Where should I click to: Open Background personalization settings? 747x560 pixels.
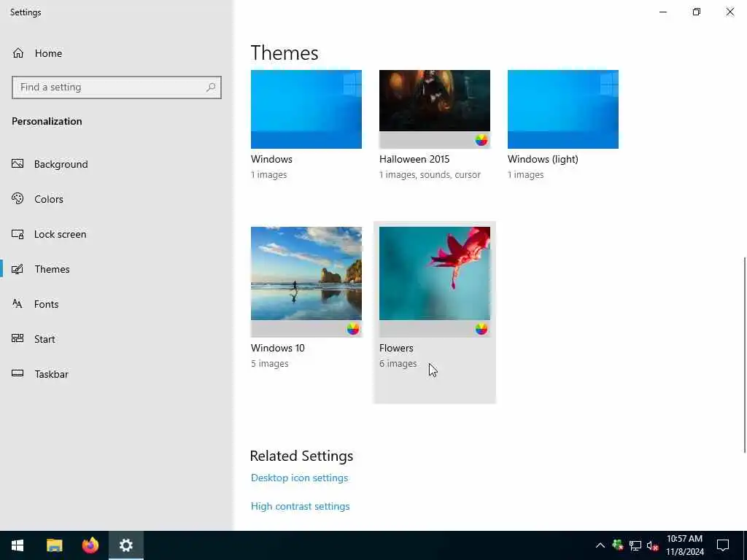point(61,164)
